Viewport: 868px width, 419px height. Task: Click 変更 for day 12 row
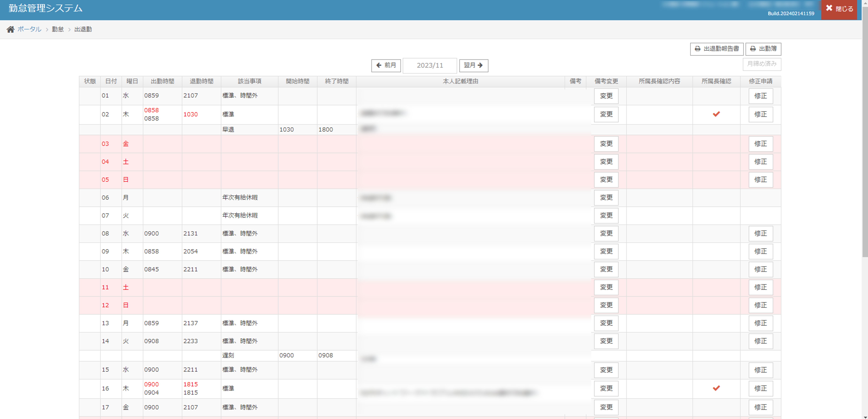click(x=606, y=305)
